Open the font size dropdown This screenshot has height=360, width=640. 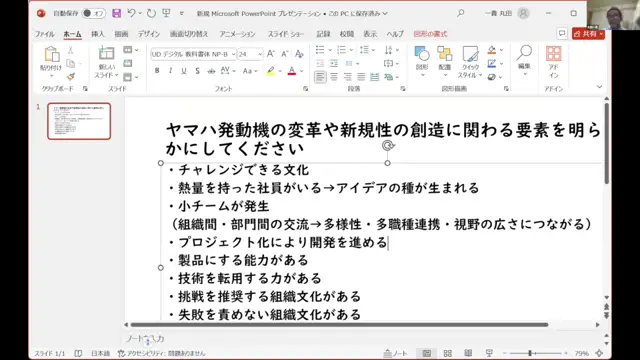[x=260, y=54]
